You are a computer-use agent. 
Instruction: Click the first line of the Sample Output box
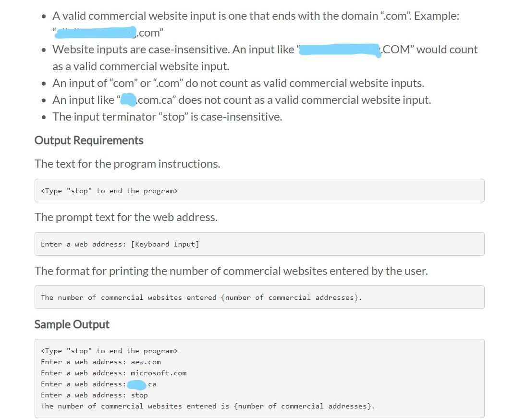click(x=109, y=351)
